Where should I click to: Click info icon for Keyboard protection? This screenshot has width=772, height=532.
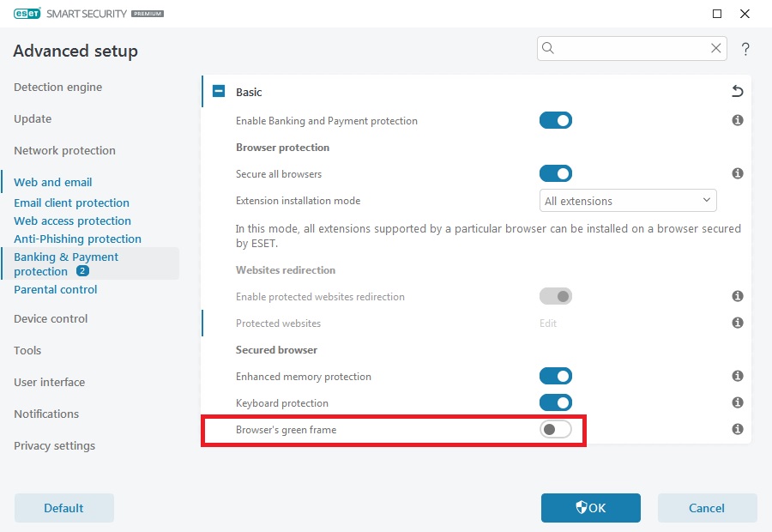coord(737,402)
